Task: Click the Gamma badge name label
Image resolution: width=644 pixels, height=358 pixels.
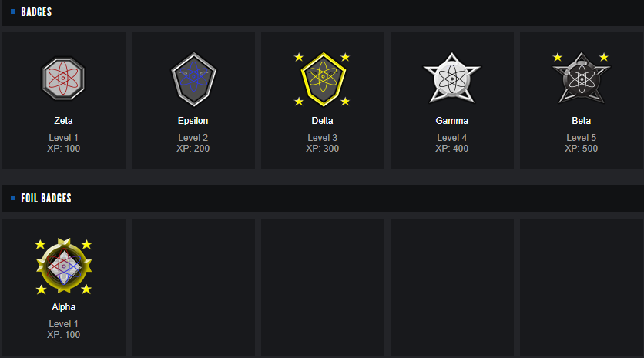Action: (x=451, y=121)
